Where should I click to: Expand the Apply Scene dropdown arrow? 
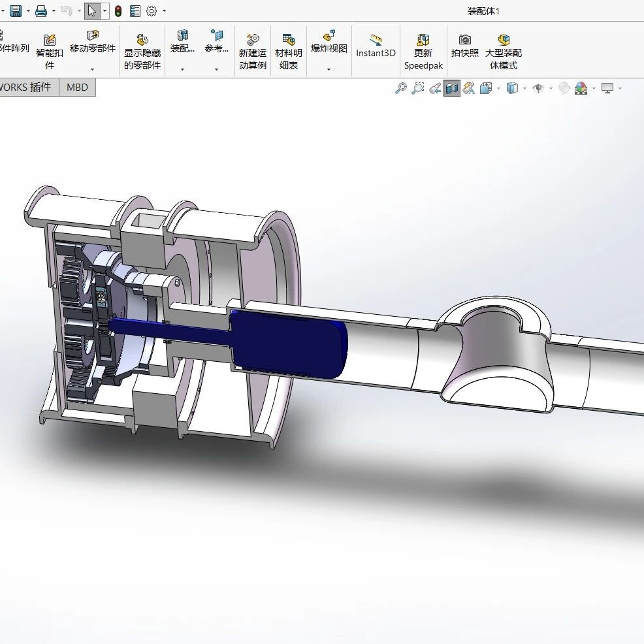(594, 88)
